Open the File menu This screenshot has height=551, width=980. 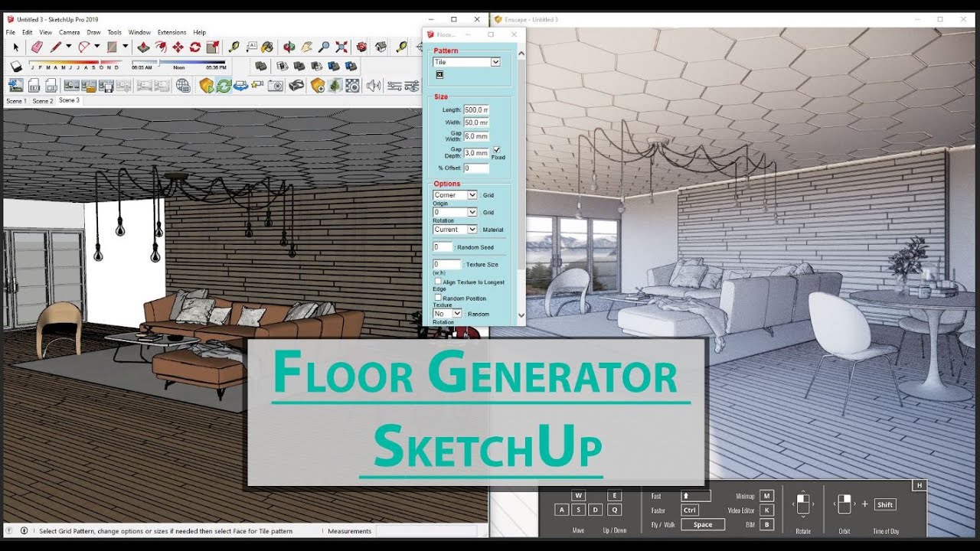[11, 32]
